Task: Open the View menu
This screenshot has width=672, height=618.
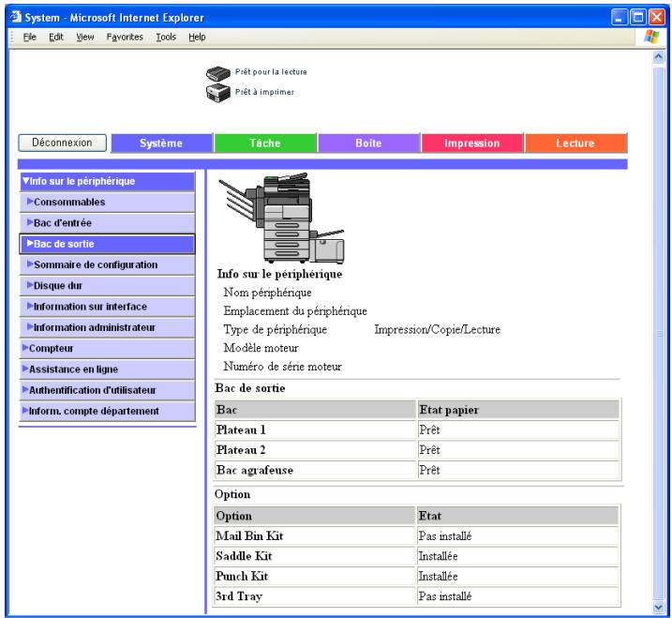Action: pos(85,38)
